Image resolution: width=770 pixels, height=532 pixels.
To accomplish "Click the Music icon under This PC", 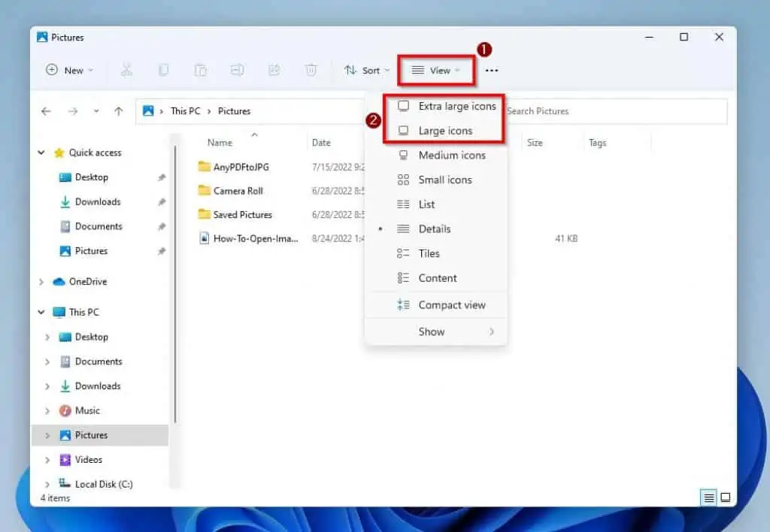I will (x=65, y=410).
